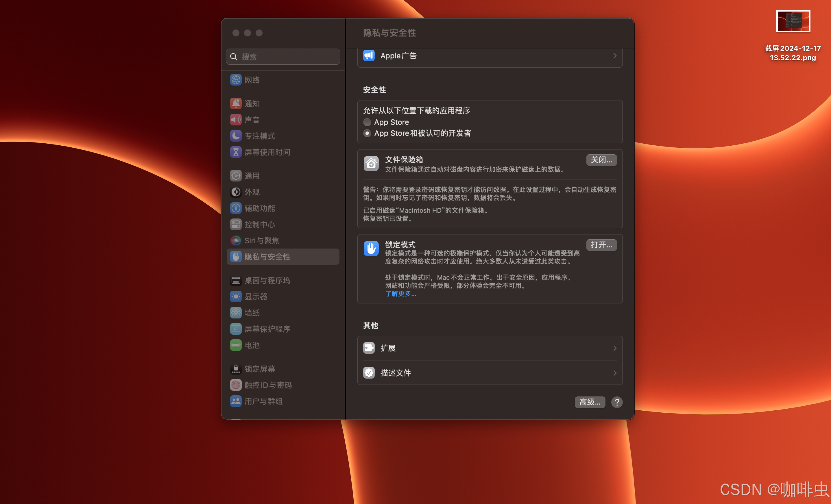831x504 pixels.
Task: Open the 描述文件 section
Action: click(490, 373)
